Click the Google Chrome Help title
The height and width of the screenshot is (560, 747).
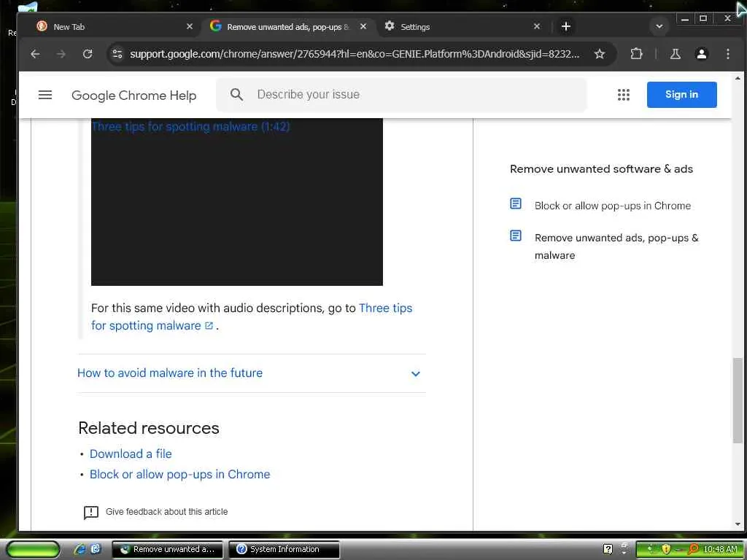pos(134,96)
